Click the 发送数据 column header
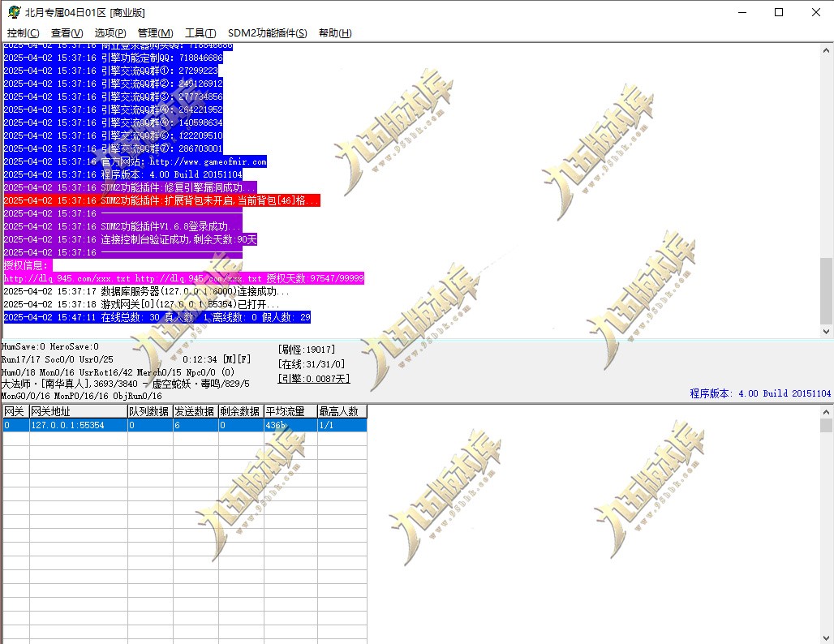The image size is (834, 644). pyautogui.click(x=196, y=411)
